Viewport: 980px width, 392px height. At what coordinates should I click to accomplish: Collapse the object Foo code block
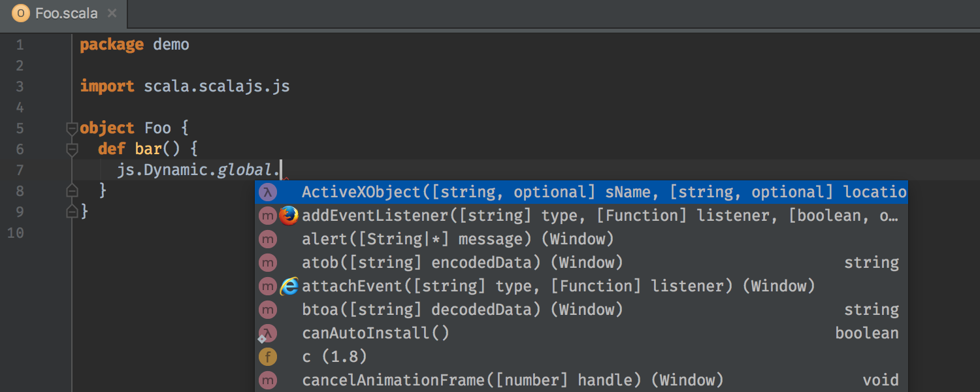(x=72, y=129)
